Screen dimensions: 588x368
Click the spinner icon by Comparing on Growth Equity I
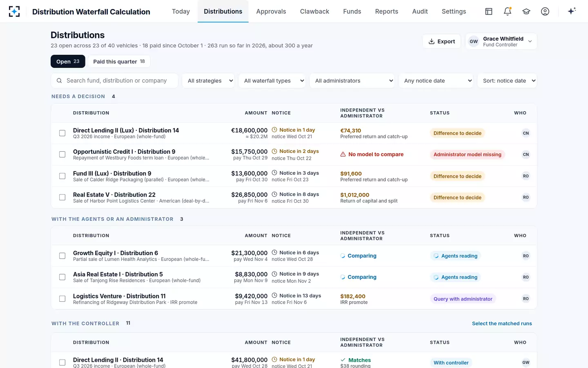point(343,256)
